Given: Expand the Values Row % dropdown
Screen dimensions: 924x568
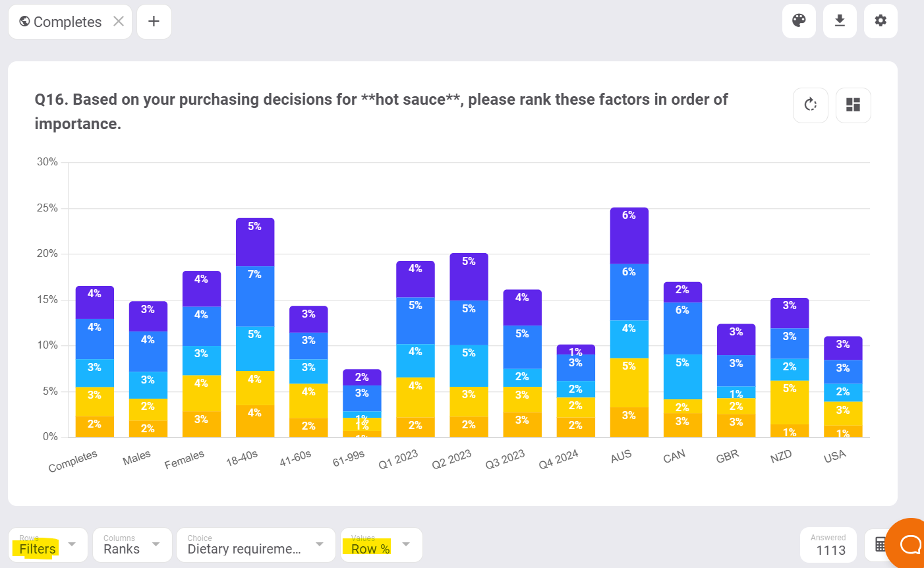Looking at the screenshot, I should [x=381, y=545].
